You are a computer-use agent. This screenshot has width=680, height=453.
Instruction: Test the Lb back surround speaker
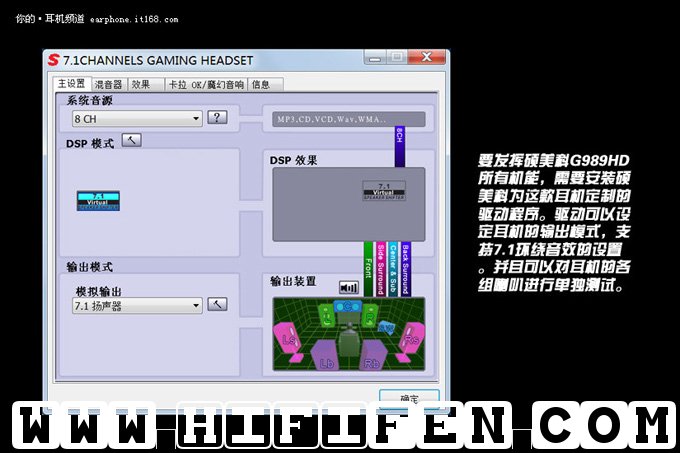326,355
